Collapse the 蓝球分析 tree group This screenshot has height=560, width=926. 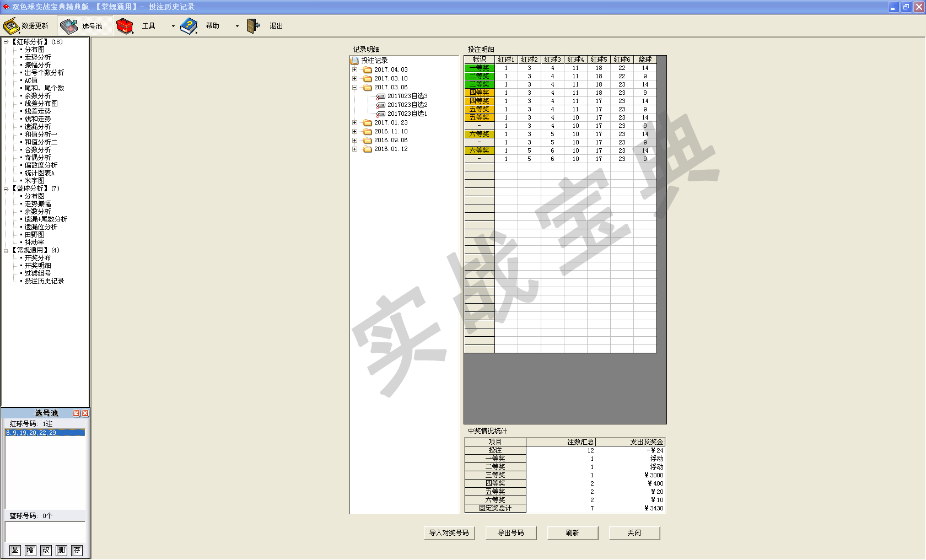6,189
